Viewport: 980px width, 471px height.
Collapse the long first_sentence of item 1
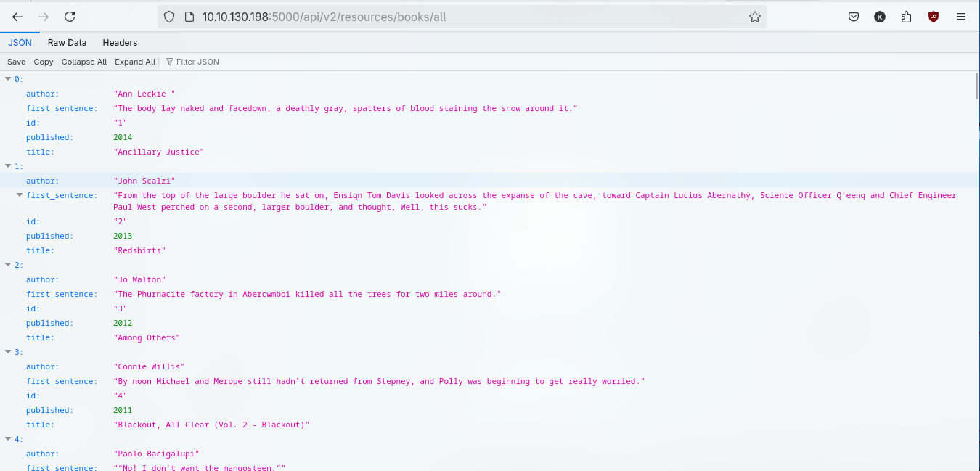[x=20, y=195]
